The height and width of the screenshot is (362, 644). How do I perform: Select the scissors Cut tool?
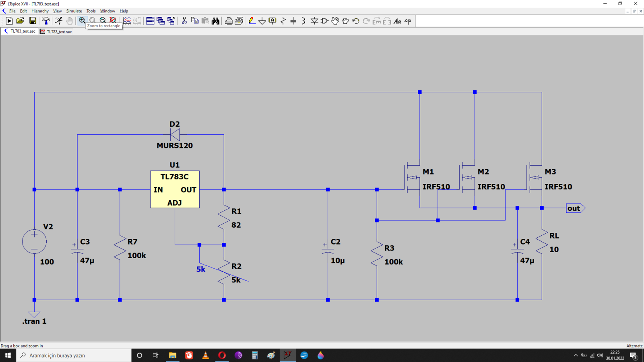184,21
